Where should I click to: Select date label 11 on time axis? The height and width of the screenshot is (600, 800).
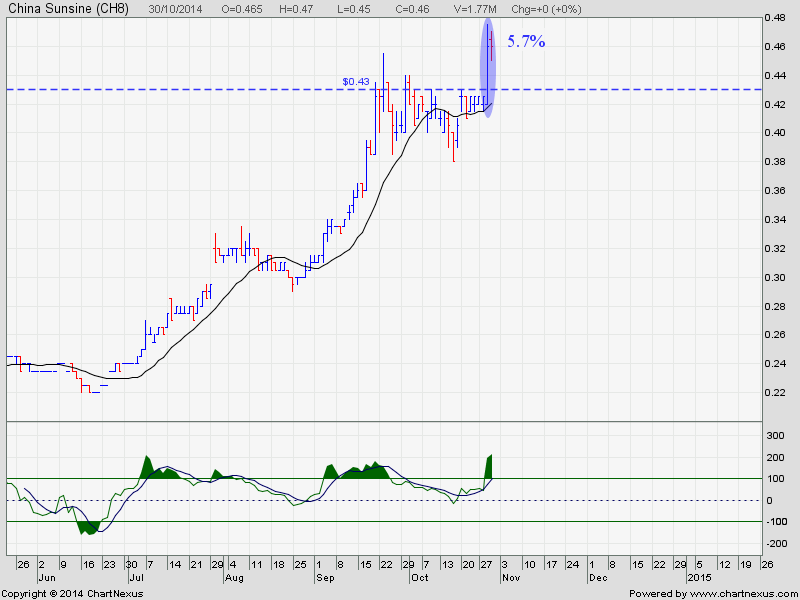[x=256, y=565]
